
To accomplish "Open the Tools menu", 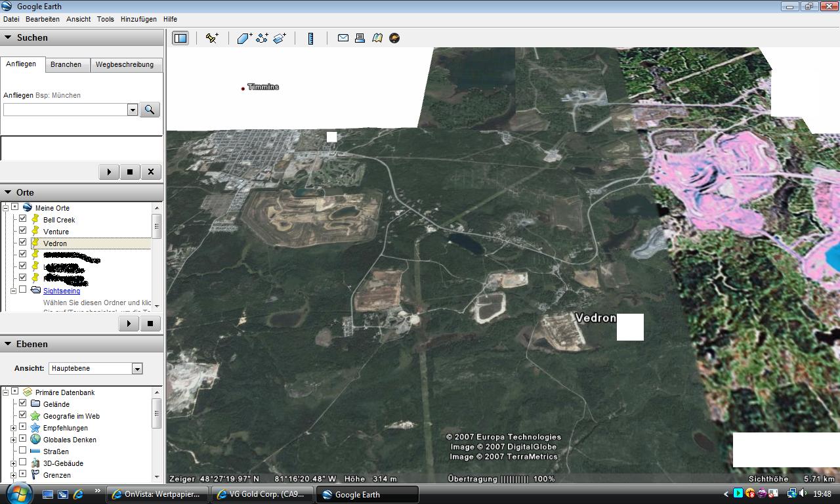I will (105, 19).
